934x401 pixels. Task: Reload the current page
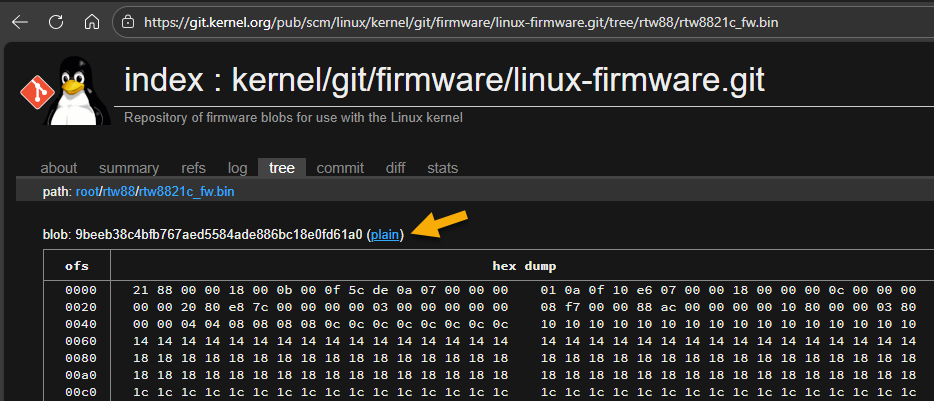(56, 21)
